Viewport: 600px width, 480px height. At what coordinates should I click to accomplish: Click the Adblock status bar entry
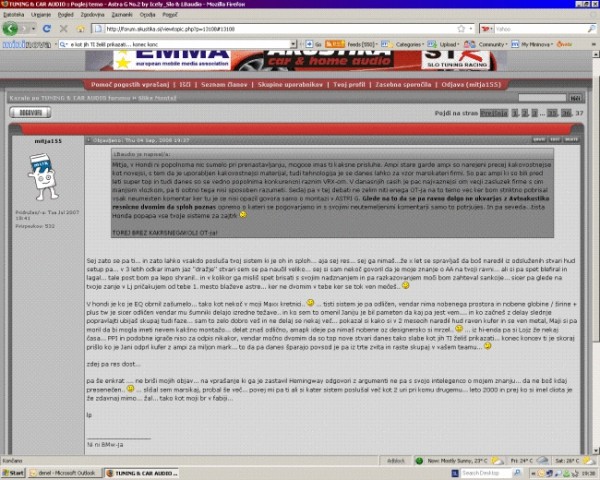[396, 460]
